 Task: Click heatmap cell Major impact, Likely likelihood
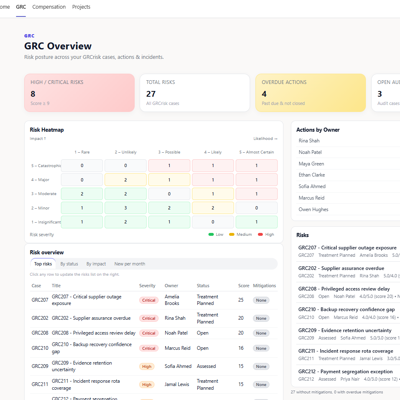213,180
